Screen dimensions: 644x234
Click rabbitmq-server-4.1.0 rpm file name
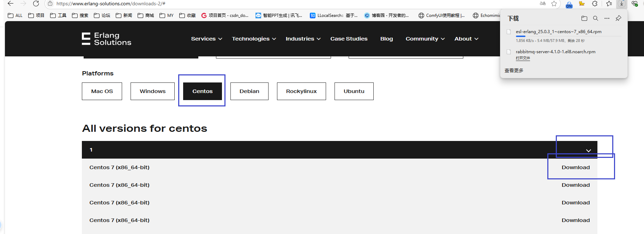click(555, 52)
